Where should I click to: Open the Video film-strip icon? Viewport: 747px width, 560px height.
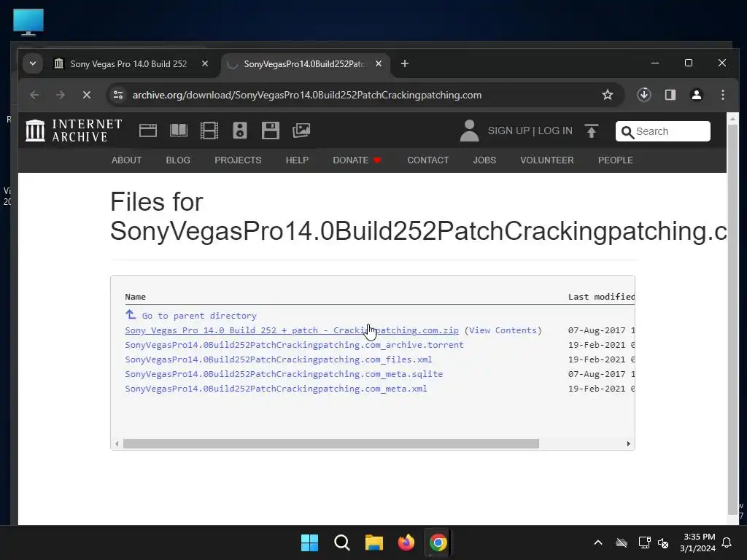209,131
